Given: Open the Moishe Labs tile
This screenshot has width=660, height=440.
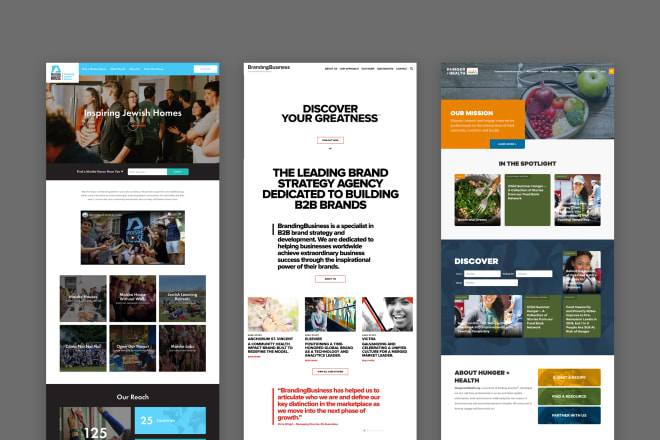Looking at the screenshot, I should [x=182, y=348].
